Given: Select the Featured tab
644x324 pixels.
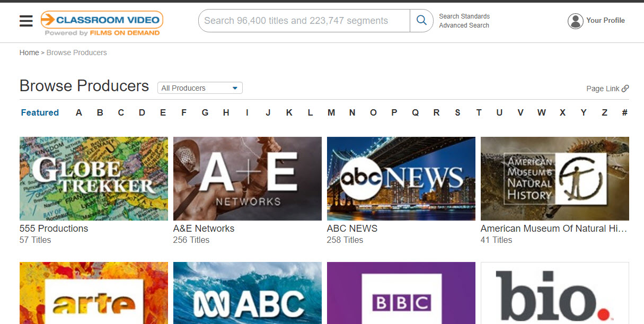Looking at the screenshot, I should tap(40, 112).
